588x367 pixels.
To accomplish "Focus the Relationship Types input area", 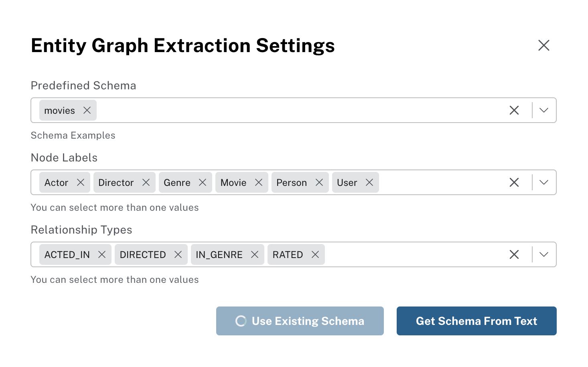I will [x=294, y=254].
